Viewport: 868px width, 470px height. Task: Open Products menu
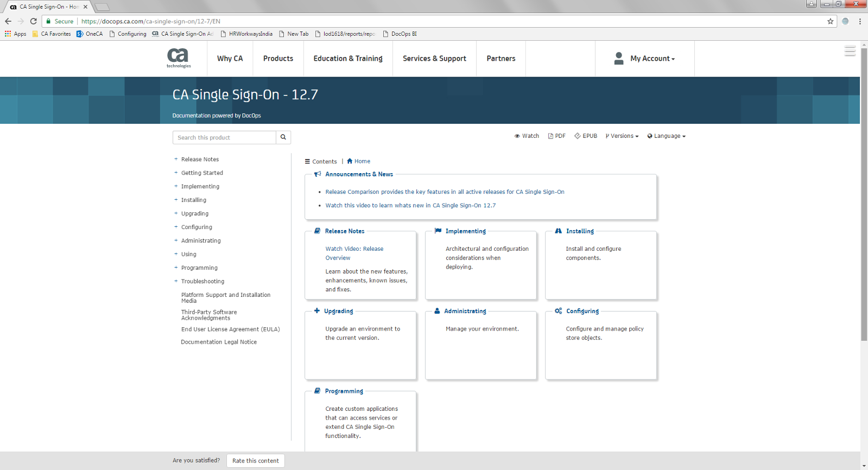point(278,59)
